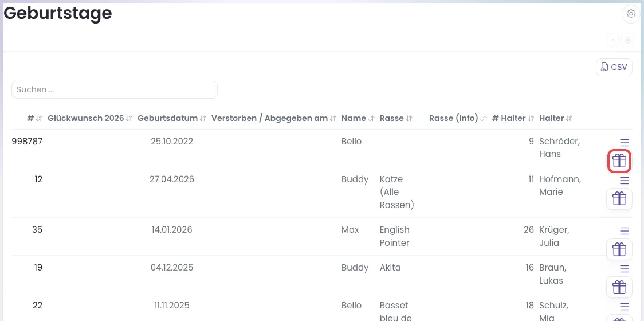The image size is (644, 321).
Task: Open hamburger menu for Schulz, Mia row
Action: click(x=625, y=307)
